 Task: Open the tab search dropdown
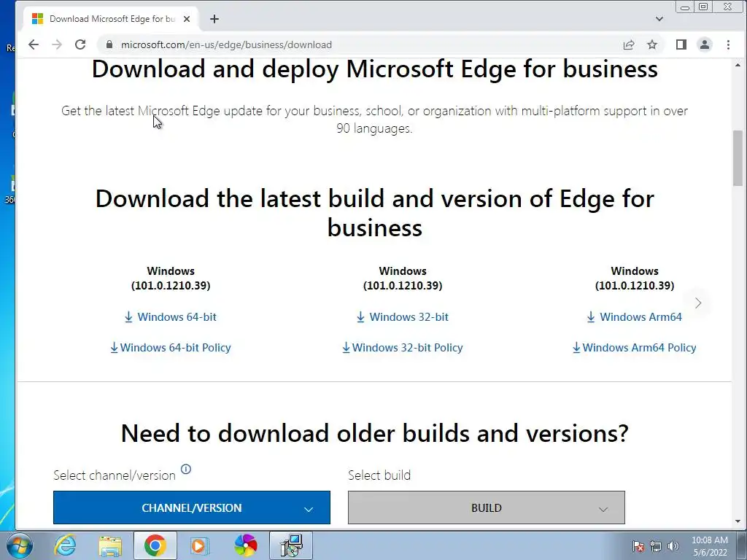[x=659, y=19]
